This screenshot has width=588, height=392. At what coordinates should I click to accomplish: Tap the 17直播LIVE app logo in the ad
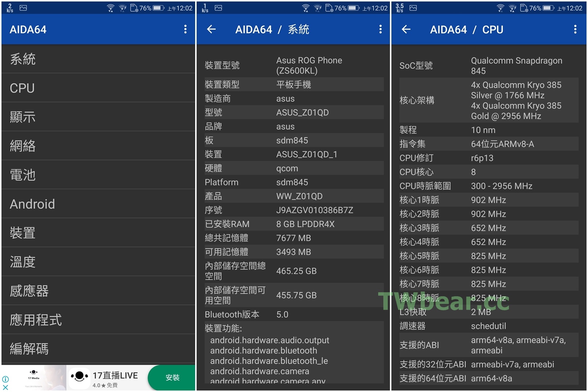click(x=79, y=378)
